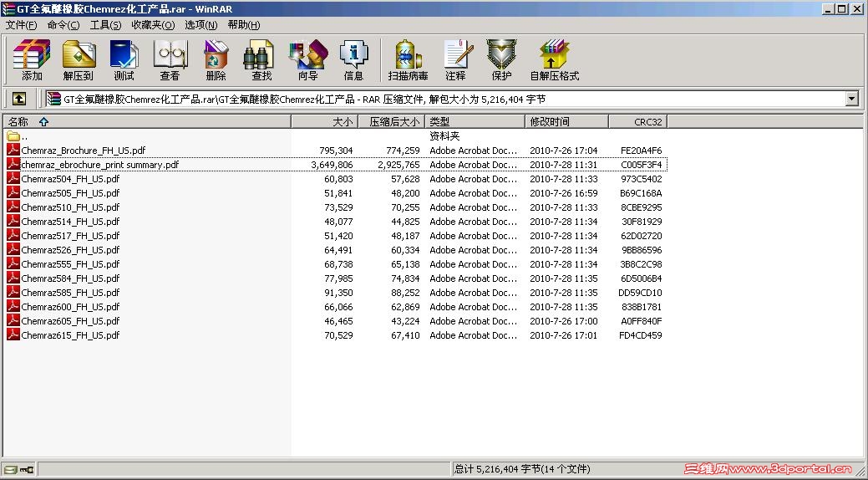Viewport: 868px width, 480px height.
Task: Select file Chemraz514_FH_US.pdf
Action: 70,221
